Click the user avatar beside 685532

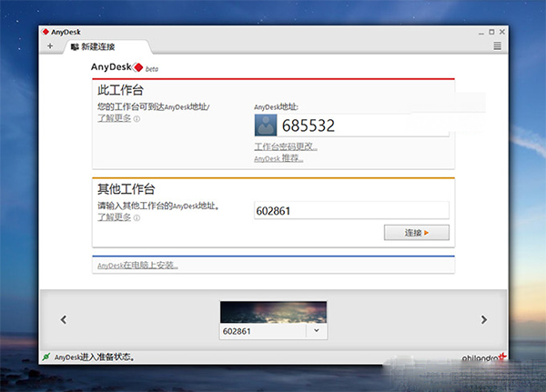point(266,125)
